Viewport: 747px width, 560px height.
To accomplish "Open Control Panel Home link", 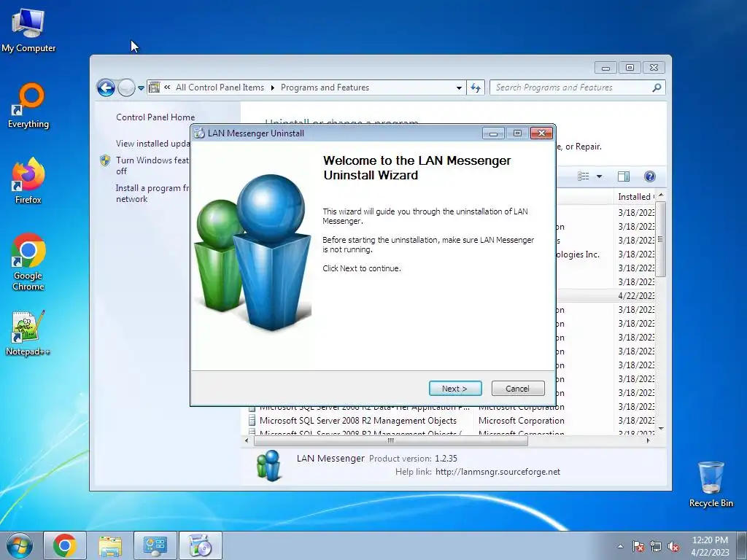I will point(155,117).
